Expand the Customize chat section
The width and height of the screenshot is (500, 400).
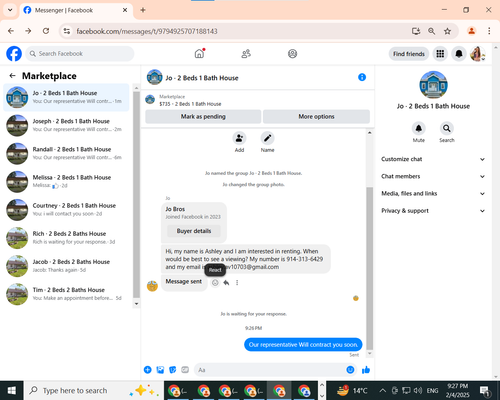click(433, 159)
